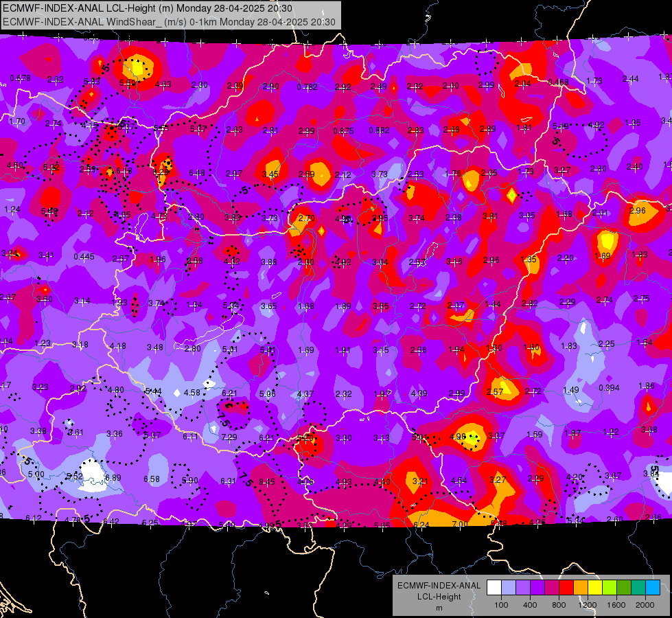Click the legend text LCL-Height
Viewport: 672px width, 618px height.
pos(439,597)
